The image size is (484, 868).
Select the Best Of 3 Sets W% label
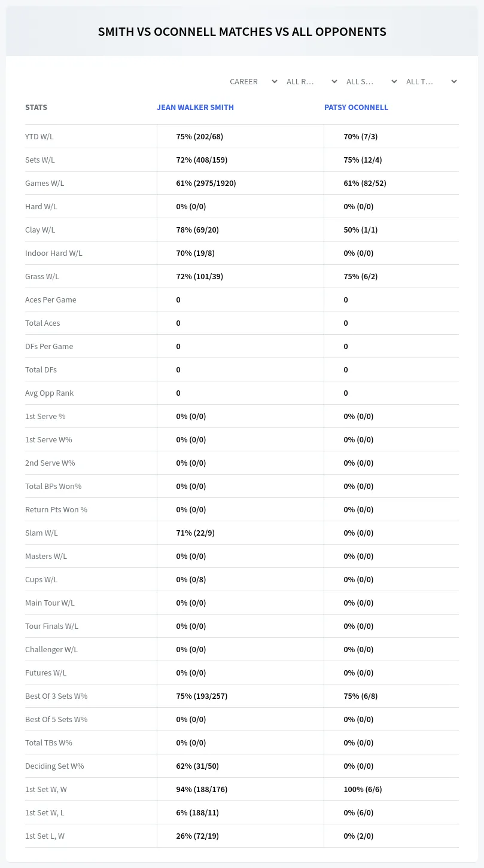(x=56, y=696)
